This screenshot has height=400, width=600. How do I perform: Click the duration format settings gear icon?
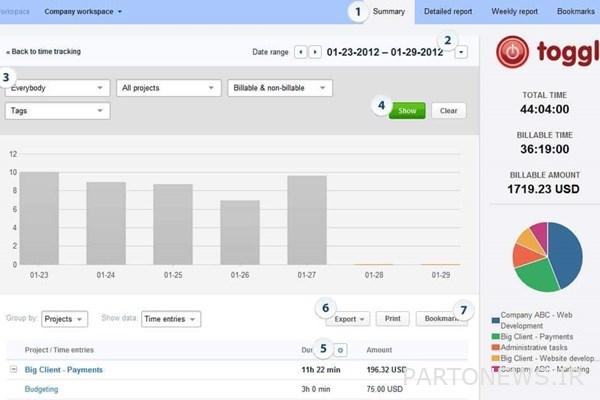pos(340,350)
